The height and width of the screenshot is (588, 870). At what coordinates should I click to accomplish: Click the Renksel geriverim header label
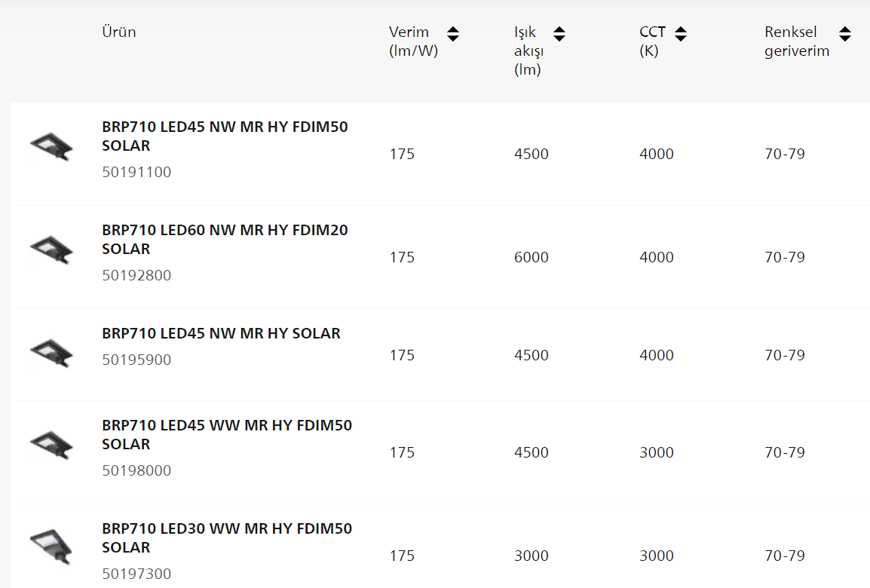pos(797,41)
